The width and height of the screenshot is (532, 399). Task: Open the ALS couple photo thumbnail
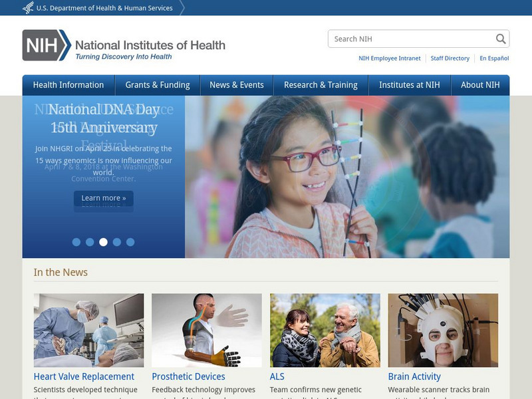325,330
